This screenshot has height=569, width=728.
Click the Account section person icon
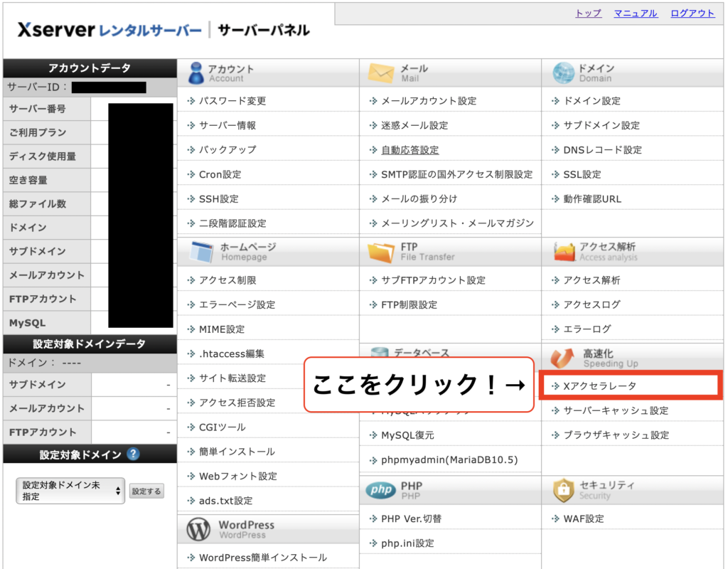point(196,73)
